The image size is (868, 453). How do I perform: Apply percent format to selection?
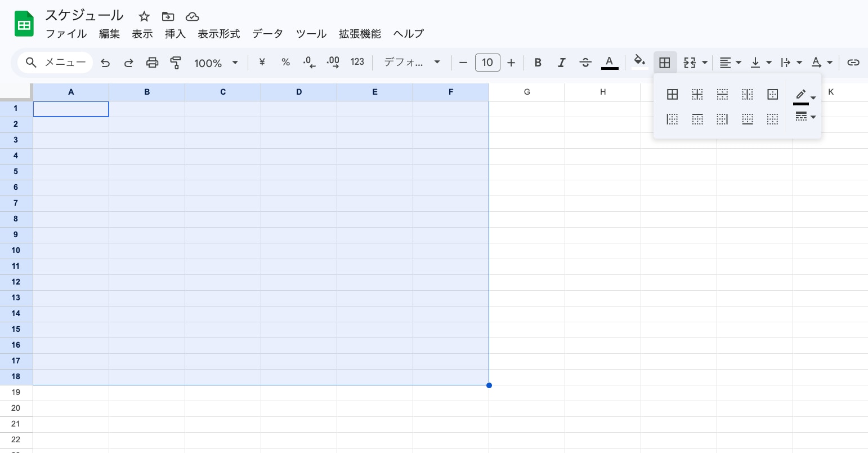pyautogui.click(x=285, y=63)
